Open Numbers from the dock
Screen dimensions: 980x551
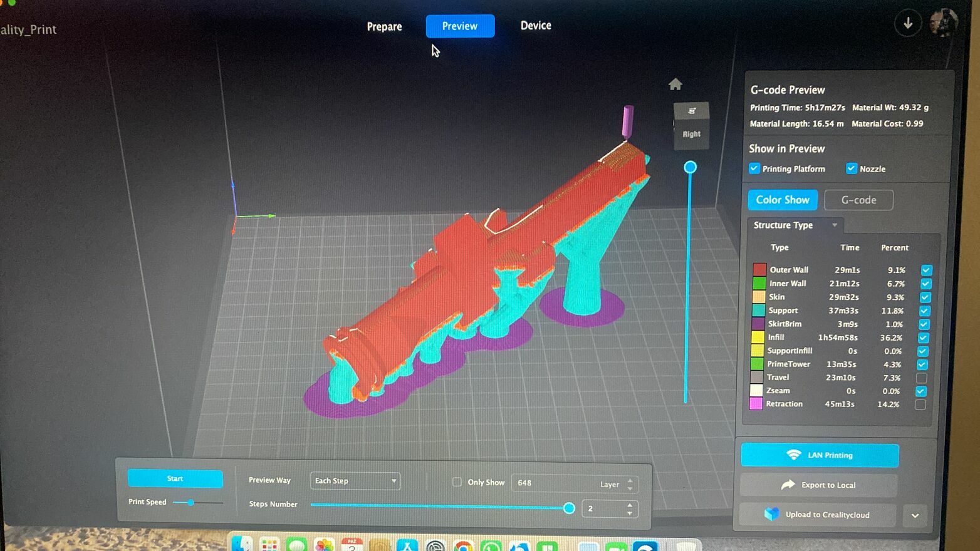pyautogui.click(x=547, y=545)
